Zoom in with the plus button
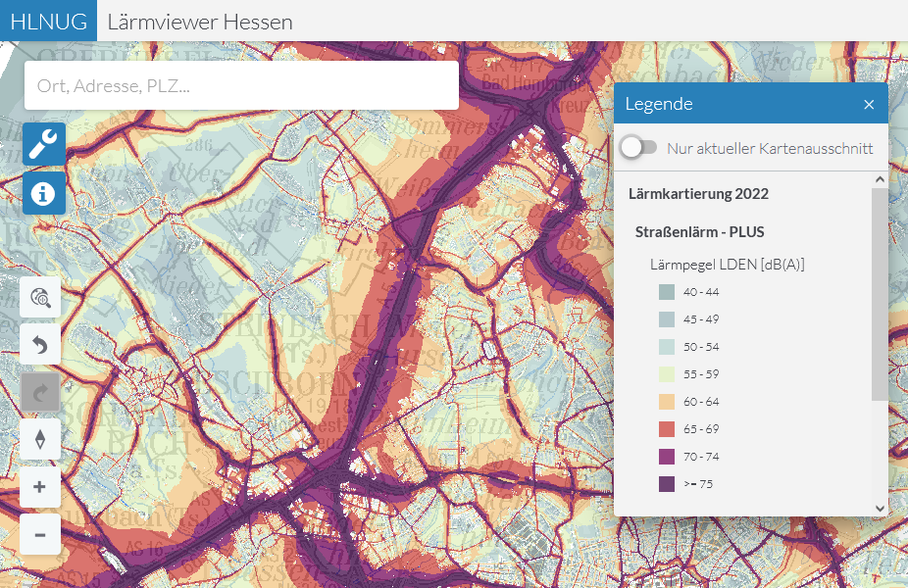 (x=40, y=487)
